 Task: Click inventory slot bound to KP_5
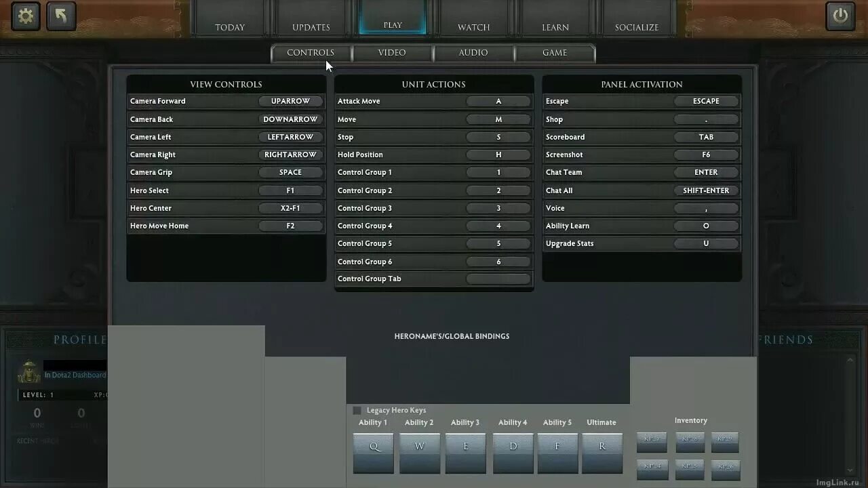pyautogui.click(x=690, y=469)
